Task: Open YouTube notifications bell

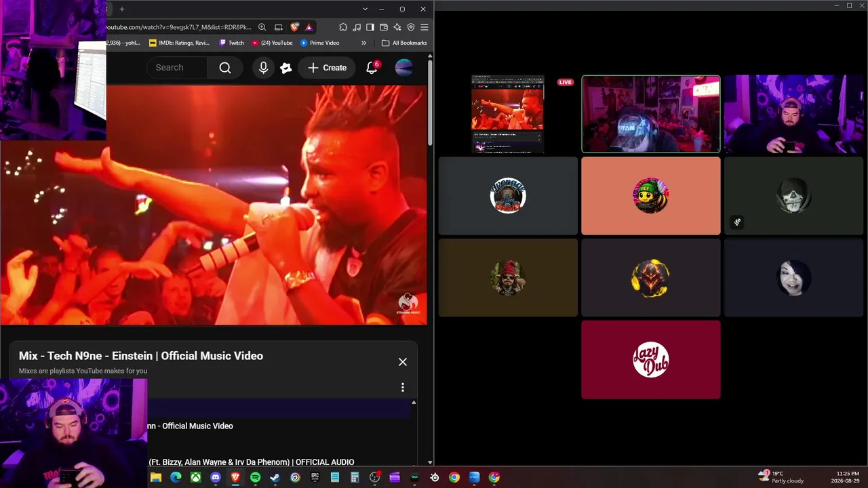Action: tap(372, 68)
